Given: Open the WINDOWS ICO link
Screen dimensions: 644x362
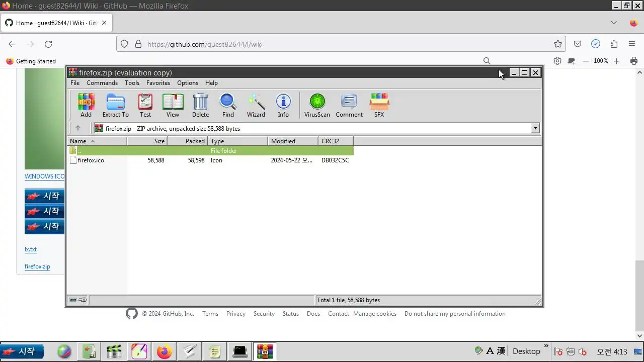Looking at the screenshot, I should pos(45,176).
